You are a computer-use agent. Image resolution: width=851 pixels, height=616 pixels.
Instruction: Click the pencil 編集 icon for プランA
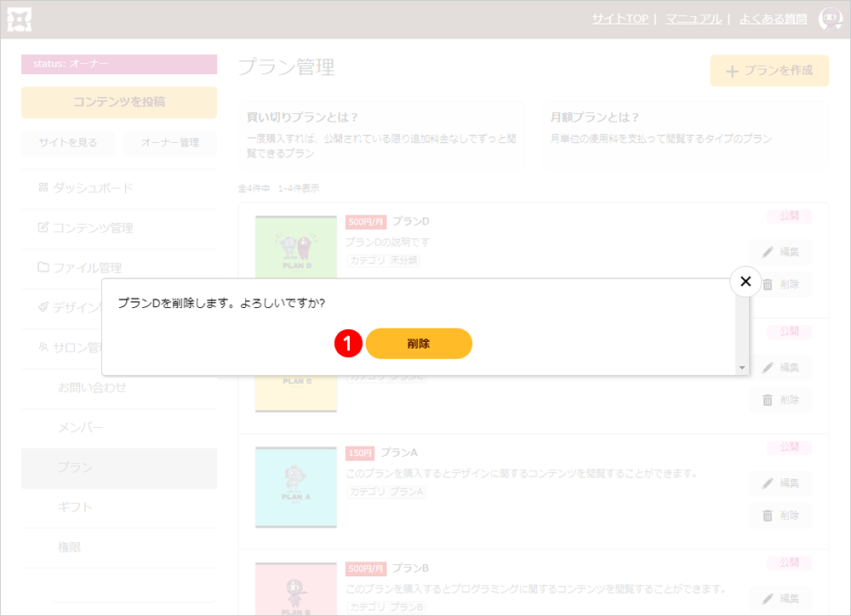point(768,483)
